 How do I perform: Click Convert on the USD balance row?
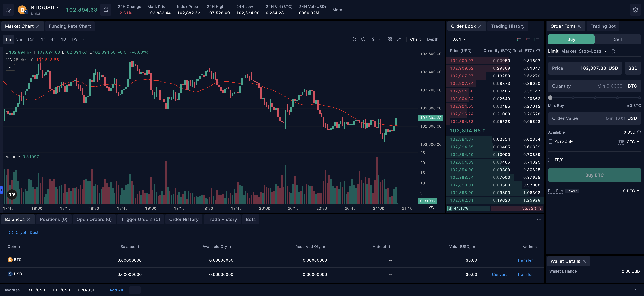(499, 274)
